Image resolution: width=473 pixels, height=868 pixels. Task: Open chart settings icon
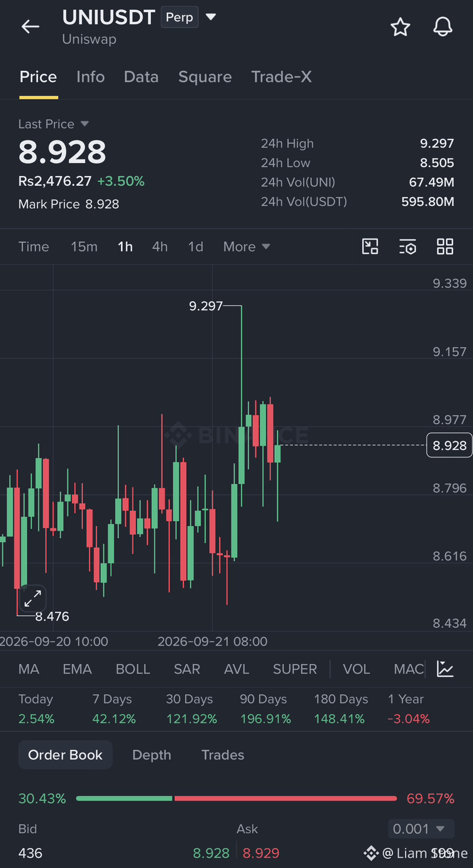[x=407, y=247]
